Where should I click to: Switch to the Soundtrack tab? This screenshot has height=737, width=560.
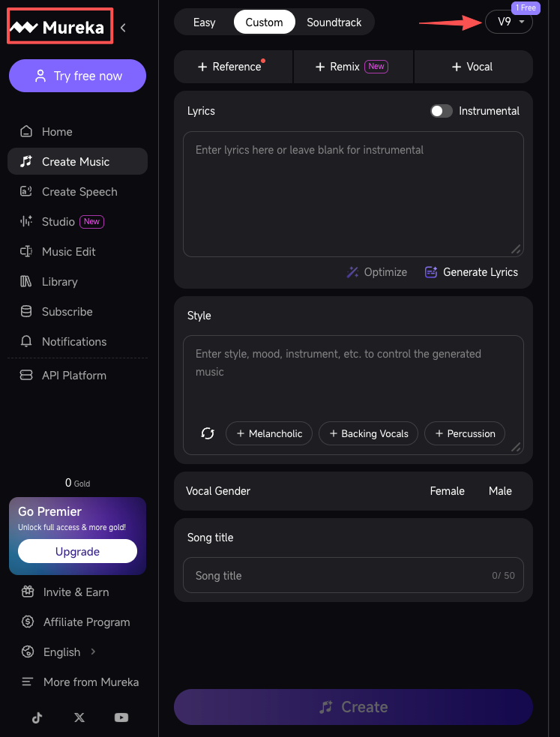coord(334,22)
